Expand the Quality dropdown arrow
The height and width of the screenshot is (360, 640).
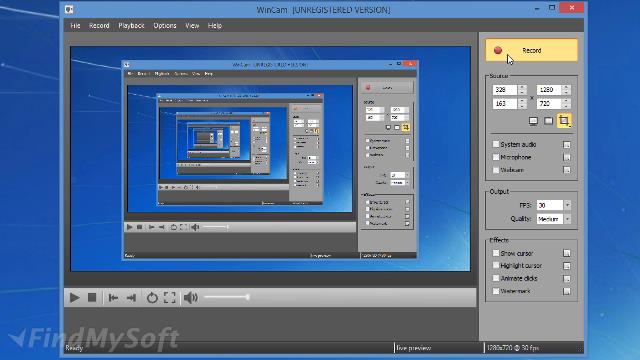click(567, 219)
